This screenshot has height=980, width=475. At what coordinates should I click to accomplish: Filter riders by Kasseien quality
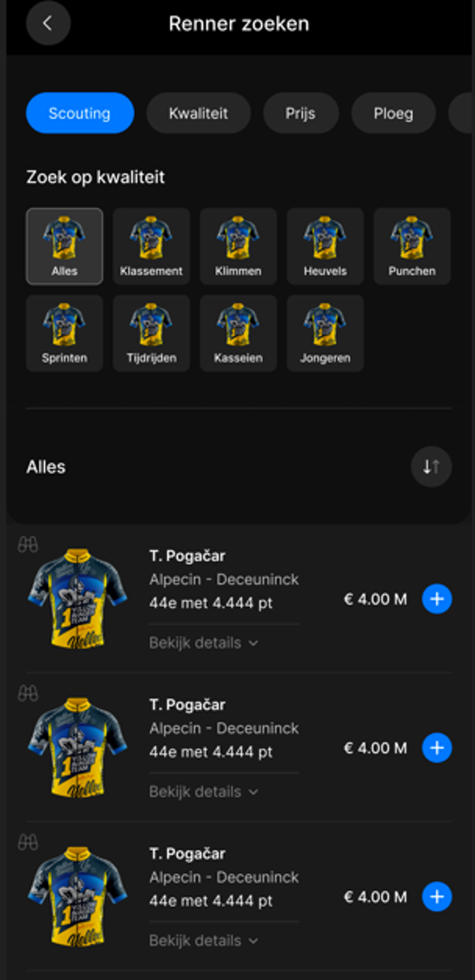238,333
